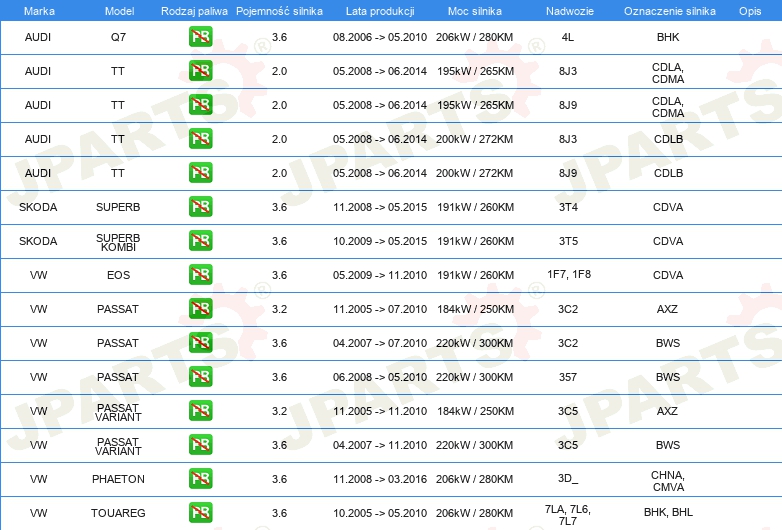Click the petrol fuel icon in the VW EOS row

[x=200, y=274]
